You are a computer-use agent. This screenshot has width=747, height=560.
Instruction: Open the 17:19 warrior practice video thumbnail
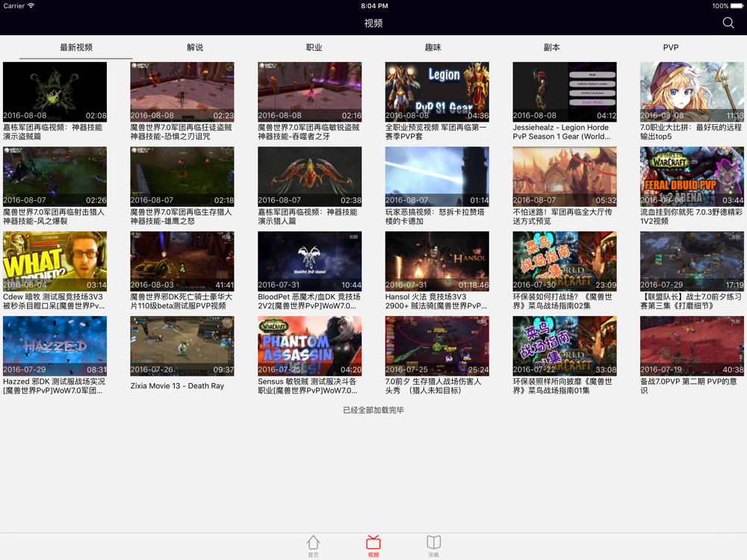(x=692, y=261)
